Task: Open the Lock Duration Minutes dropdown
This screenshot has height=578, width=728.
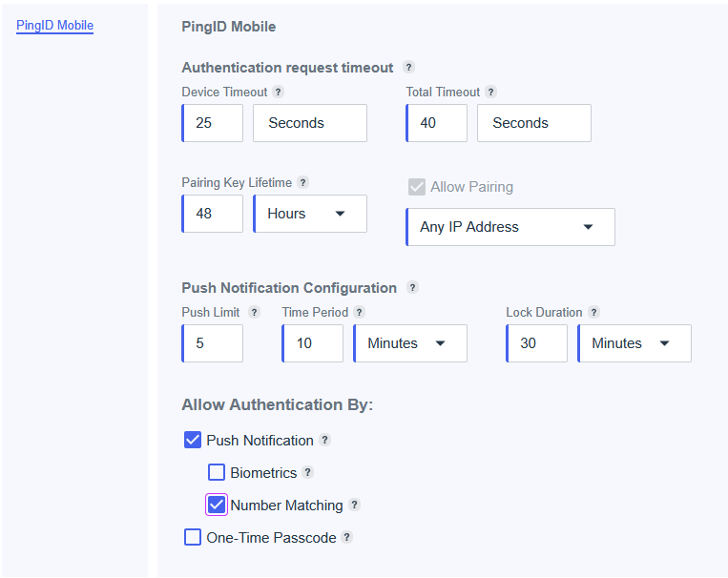Action: point(634,343)
